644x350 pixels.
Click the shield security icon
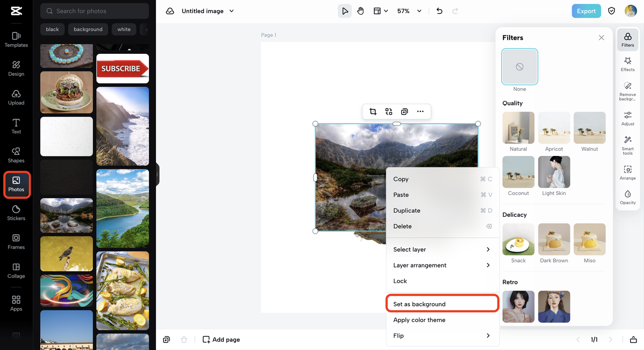point(612,11)
